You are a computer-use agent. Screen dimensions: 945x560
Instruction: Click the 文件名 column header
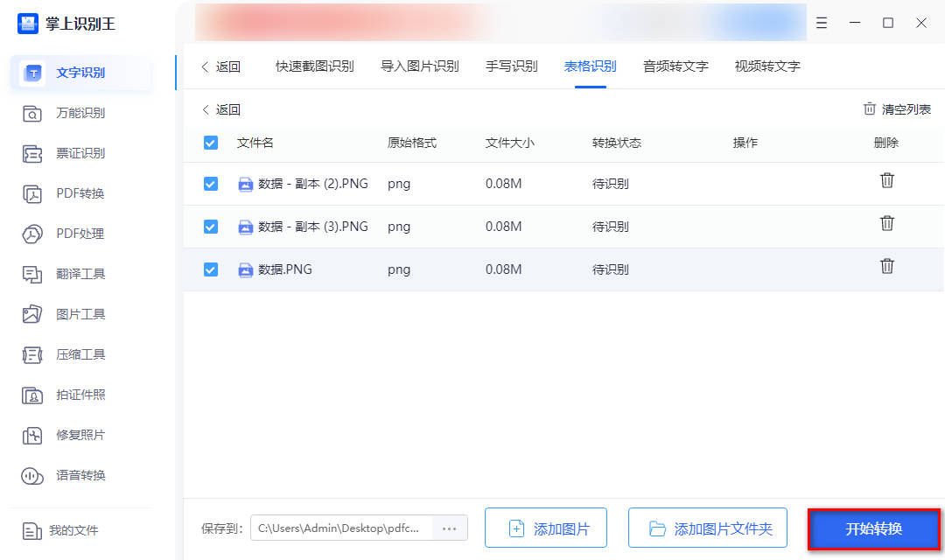255,143
